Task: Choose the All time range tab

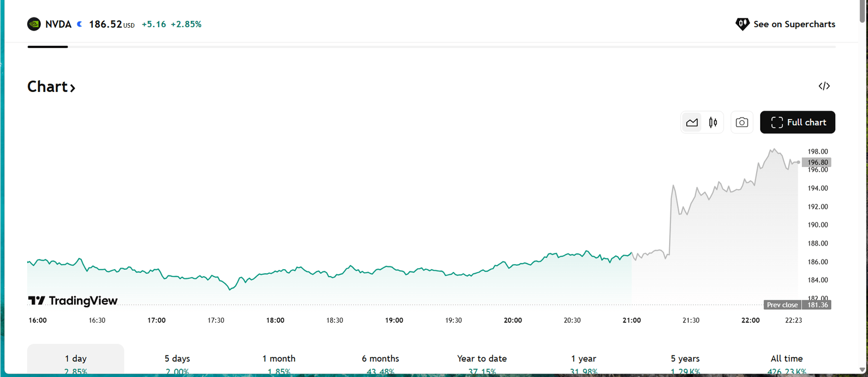Action: point(787,360)
